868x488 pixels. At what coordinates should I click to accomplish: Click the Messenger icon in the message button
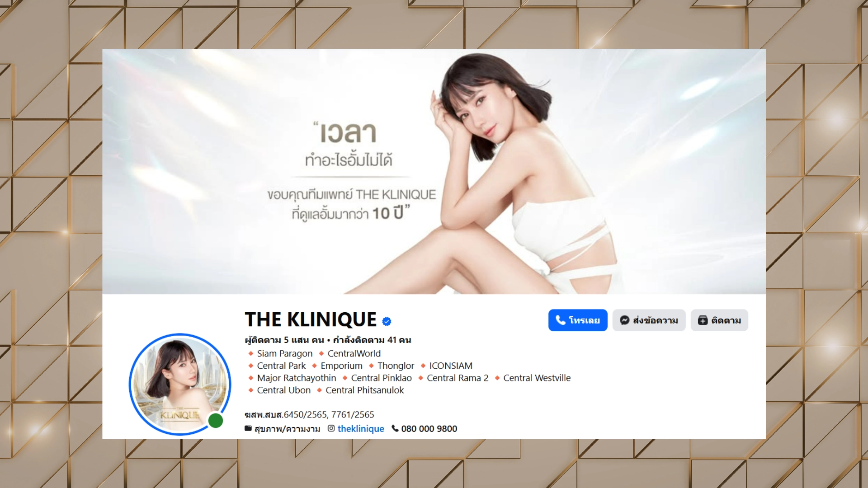click(x=624, y=320)
